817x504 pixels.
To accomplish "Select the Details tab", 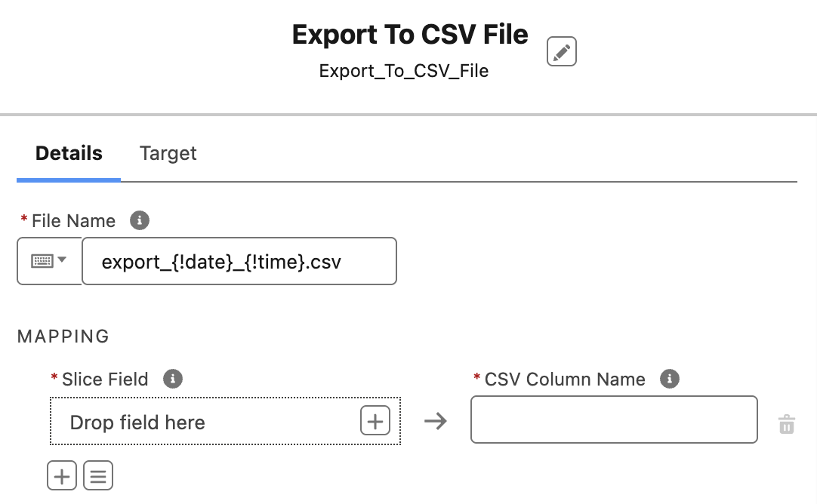I will tap(69, 153).
